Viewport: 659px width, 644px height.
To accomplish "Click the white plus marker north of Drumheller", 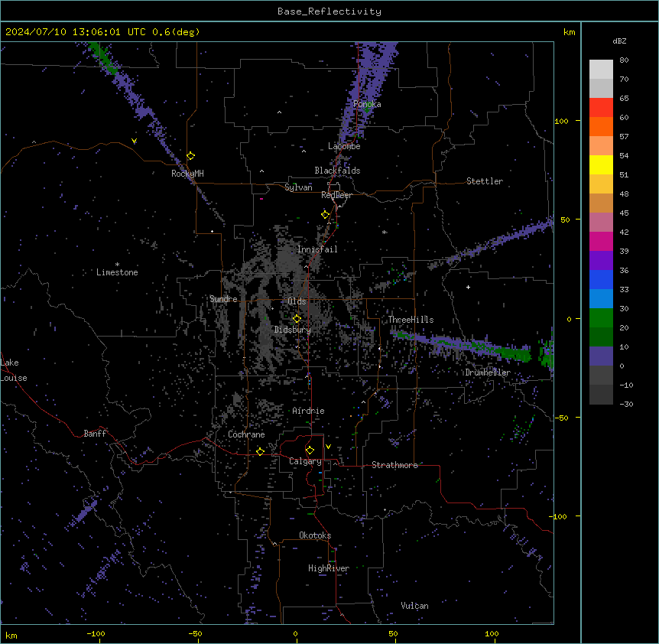I will pos(468,287).
